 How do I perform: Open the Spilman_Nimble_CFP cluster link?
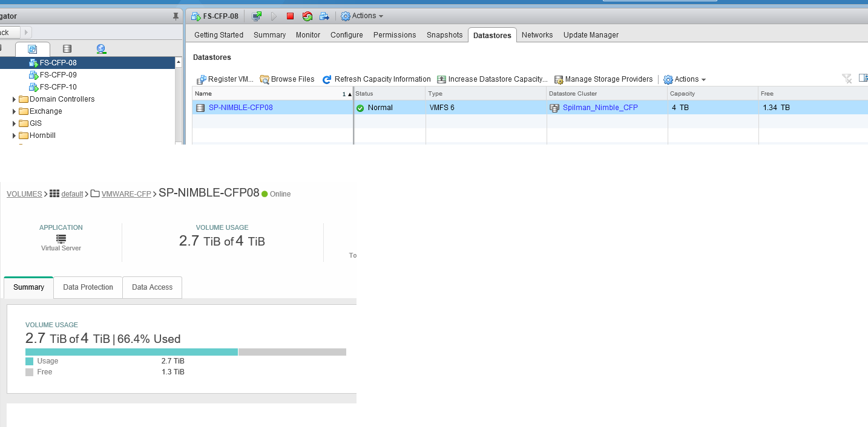600,108
